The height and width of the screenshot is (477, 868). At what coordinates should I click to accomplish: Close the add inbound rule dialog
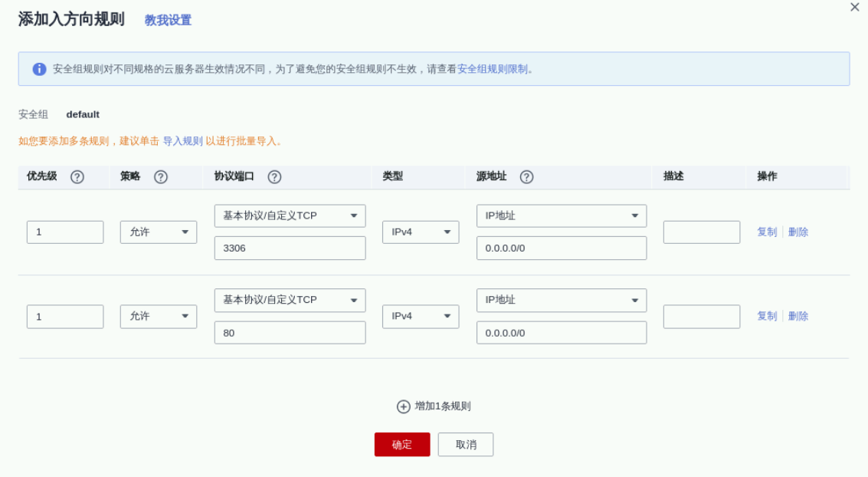pyautogui.click(x=855, y=8)
